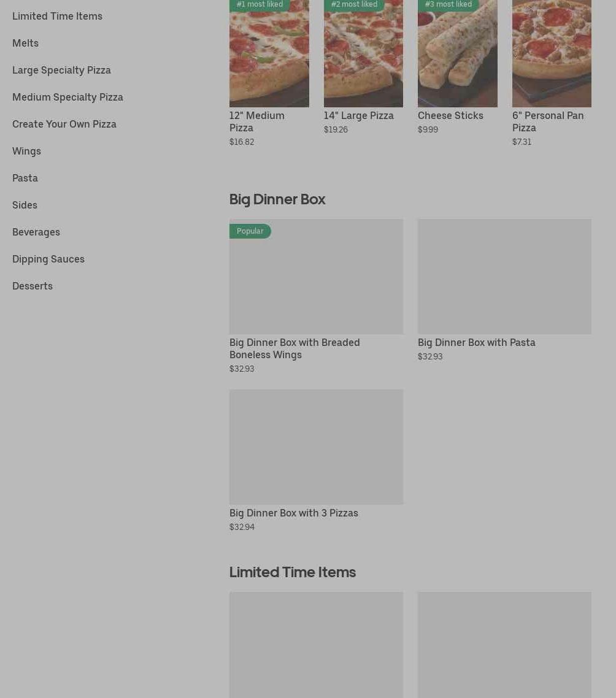Open the Pasta category
The image size is (616, 698).
coord(25,178)
